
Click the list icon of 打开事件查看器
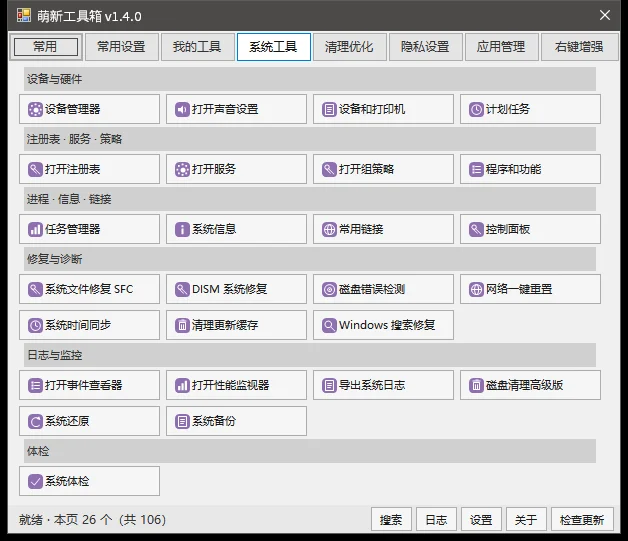(x=35, y=385)
